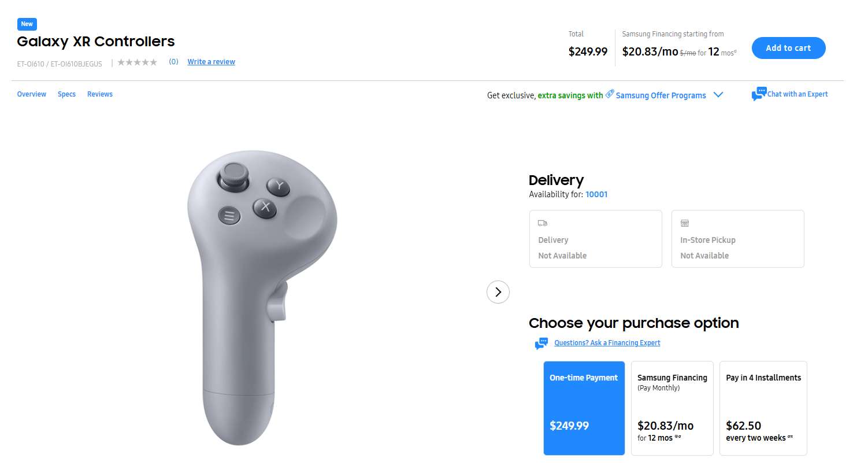Select the One-time Payment option
Image resolution: width=868 pixels, height=469 pixels.
pyautogui.click(x=584, y=408)
